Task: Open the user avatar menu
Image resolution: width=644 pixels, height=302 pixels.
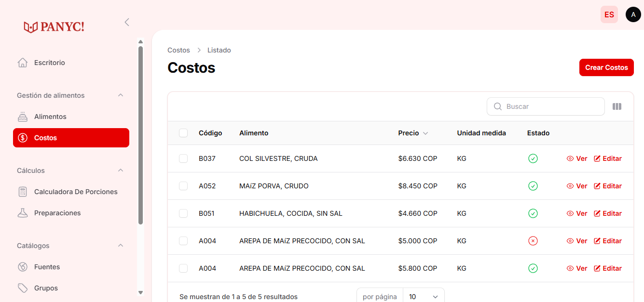Action: click(633, 14)
